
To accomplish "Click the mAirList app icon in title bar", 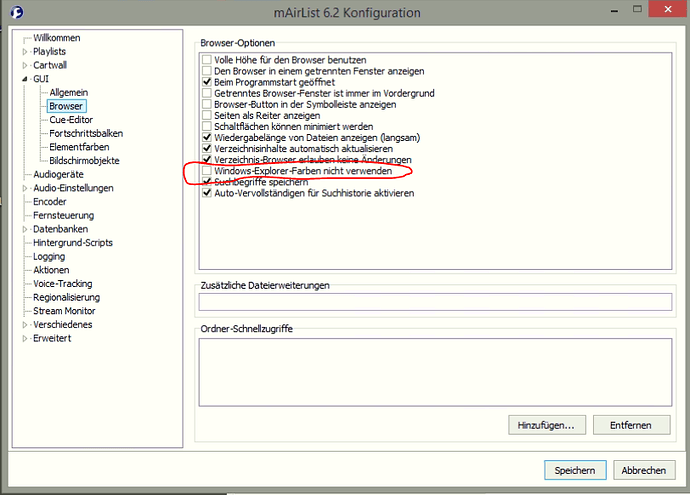I will 16,12.
